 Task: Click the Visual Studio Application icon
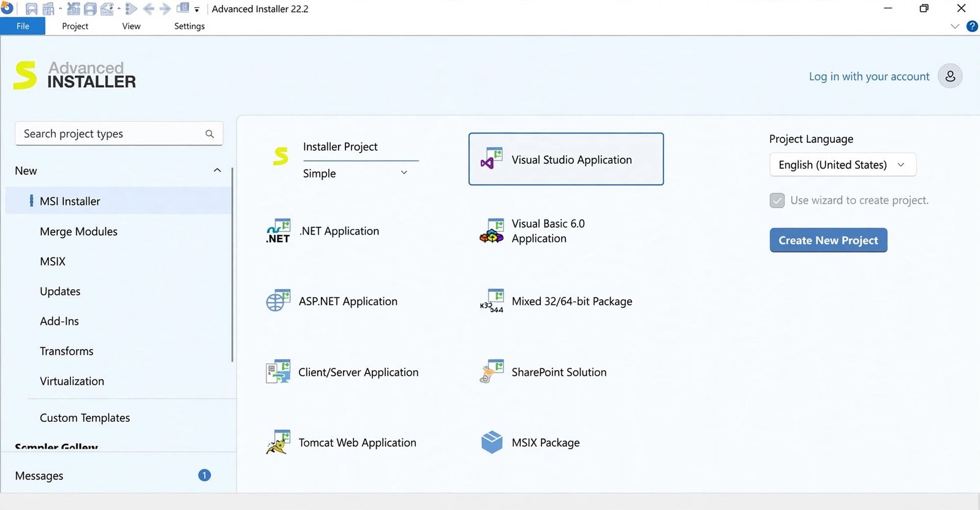pos(491,158)
